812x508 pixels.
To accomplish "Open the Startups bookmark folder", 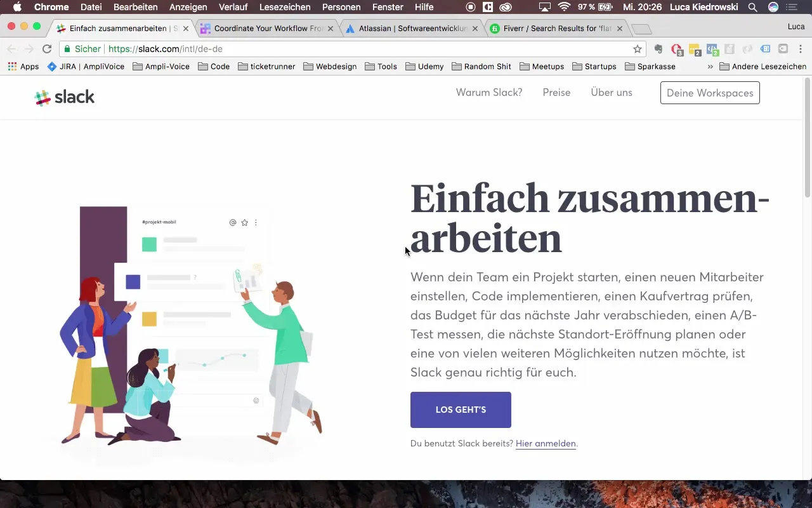I will [x=594, y=66].
